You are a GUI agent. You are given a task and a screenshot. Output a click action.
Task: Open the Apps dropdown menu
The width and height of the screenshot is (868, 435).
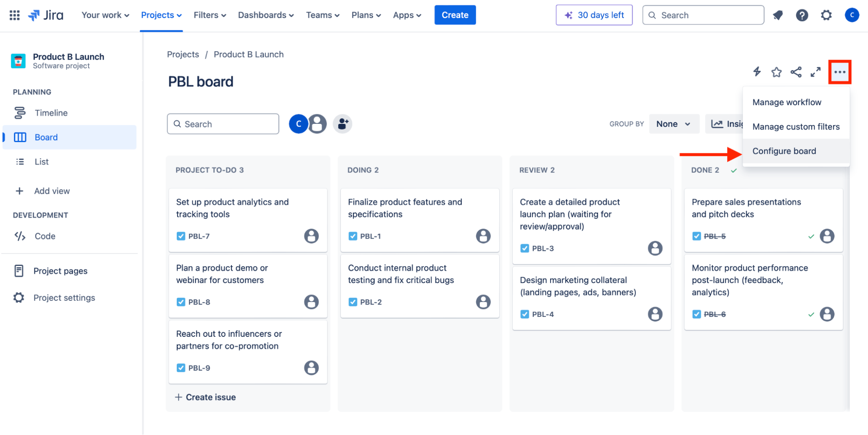click(x=406, y=15)
